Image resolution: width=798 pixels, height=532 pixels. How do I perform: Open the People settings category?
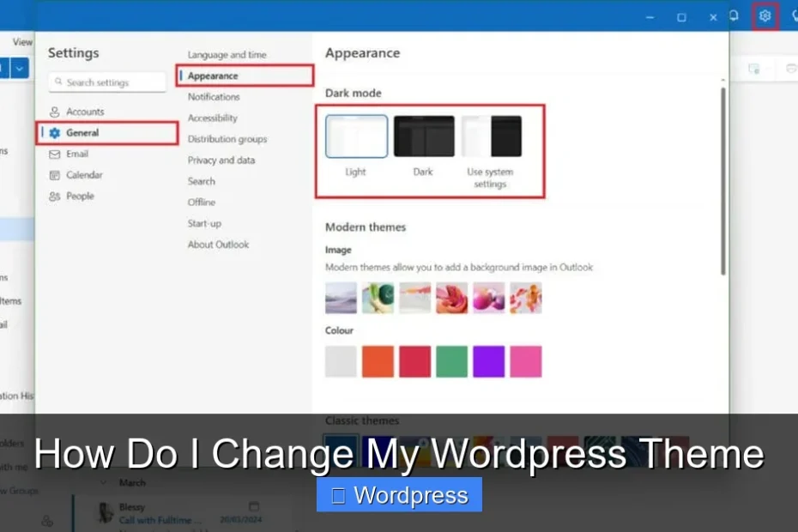[x=107, y=196]
